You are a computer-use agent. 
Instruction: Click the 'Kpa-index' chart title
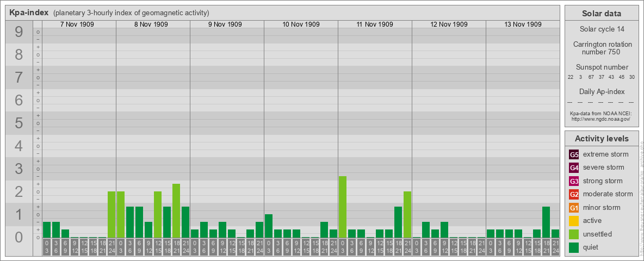pyautogui.click(x=29, y=13)
